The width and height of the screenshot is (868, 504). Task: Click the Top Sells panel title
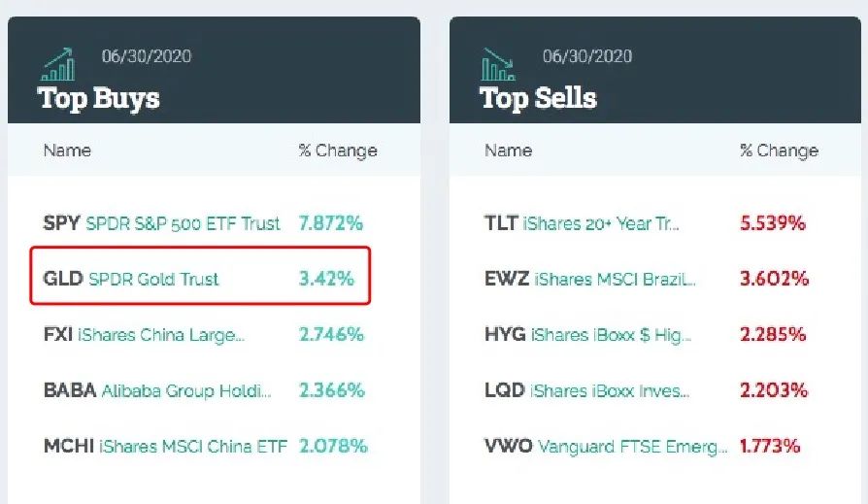coord(538,98)
